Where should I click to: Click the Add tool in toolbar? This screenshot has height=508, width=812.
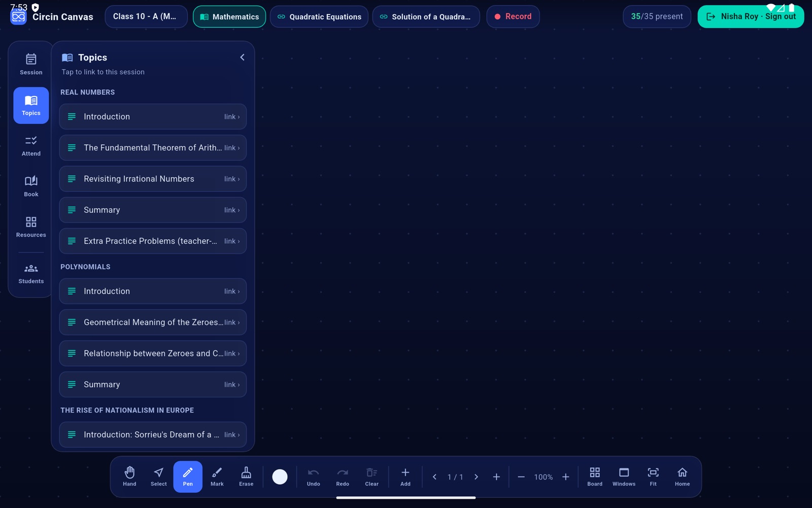pyautogui.click(x=405, y=477)
